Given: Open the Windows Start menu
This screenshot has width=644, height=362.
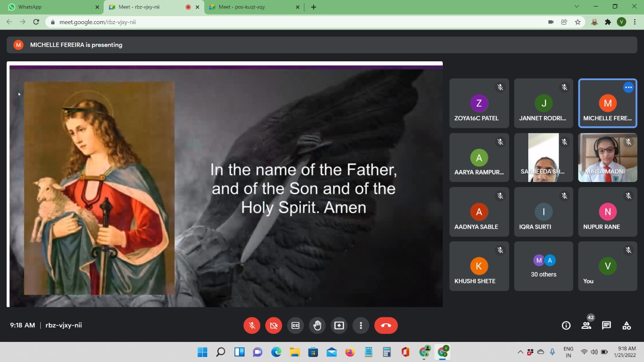Looking at the screenshot, I should tap(202, 352).
